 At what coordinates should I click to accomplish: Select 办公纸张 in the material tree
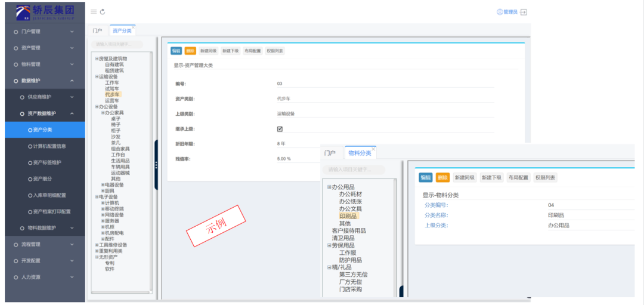click(351, 202)
